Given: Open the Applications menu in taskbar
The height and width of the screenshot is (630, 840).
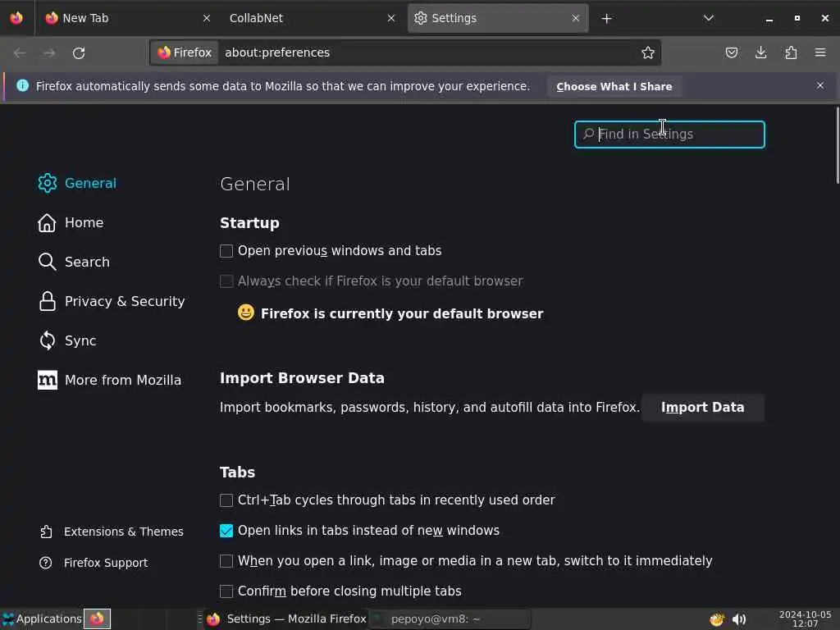Looking at the screenshot, I should 42,619.
